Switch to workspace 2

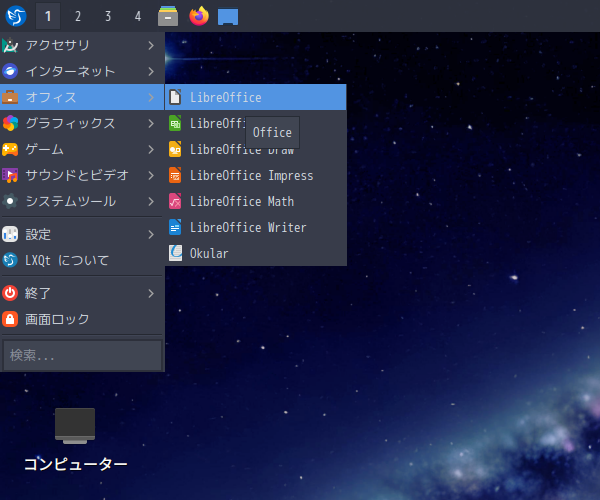point(78,16)
